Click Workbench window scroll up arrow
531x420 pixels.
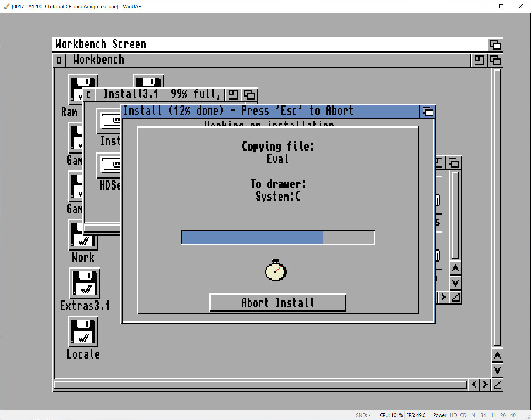click(497, 356)
